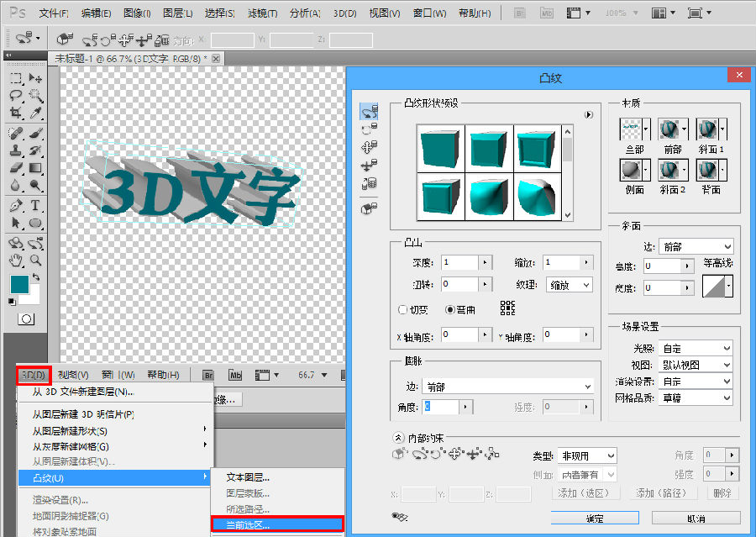Viewport: 756px width, 537px height.
Task: Select the History Brush tool
Action: (x=35, y=150)
